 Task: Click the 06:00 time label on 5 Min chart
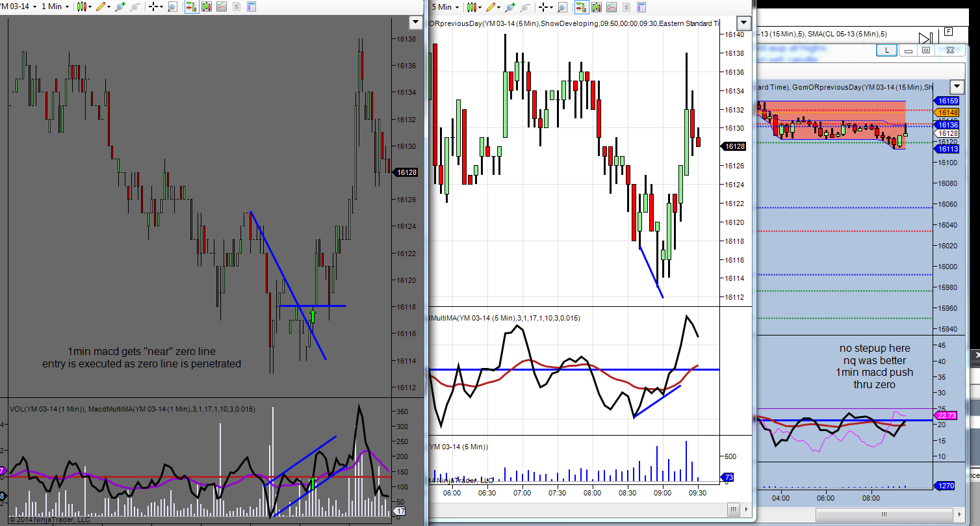pos(452,493)
